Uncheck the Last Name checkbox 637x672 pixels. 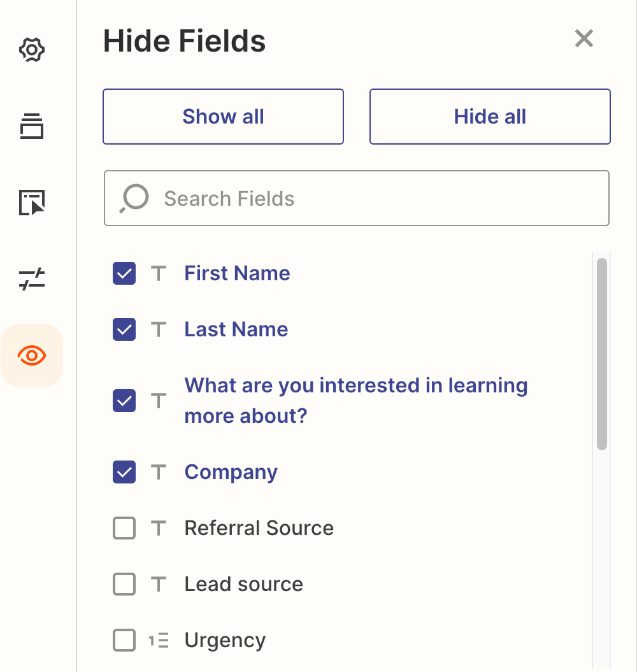[124, 329]
